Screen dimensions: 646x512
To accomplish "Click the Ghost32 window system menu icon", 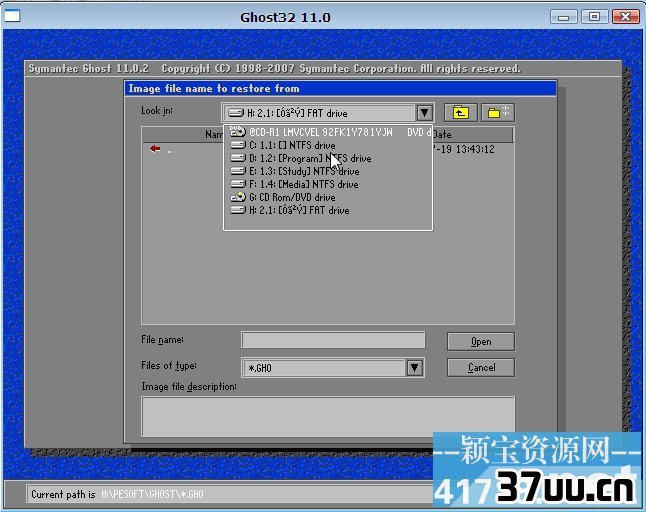I will 12,16.
